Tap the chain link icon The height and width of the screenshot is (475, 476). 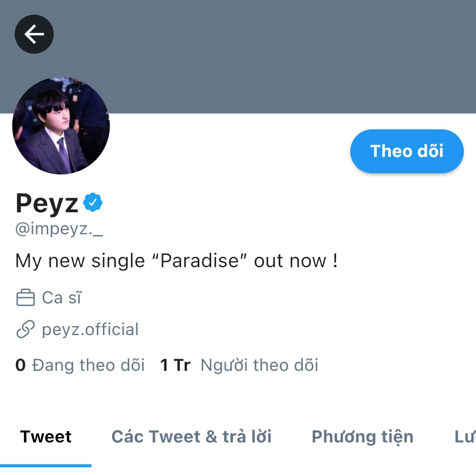coord(26,329)
